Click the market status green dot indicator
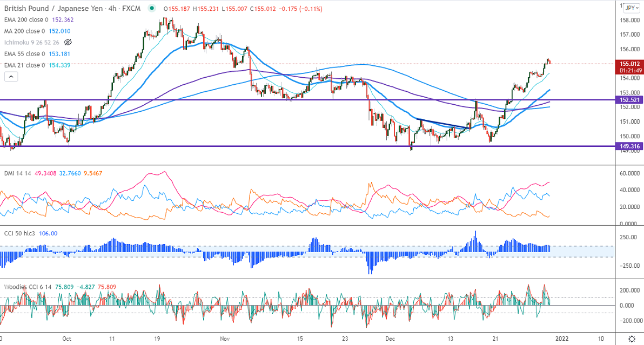The image size is (644, 345). 152,8
